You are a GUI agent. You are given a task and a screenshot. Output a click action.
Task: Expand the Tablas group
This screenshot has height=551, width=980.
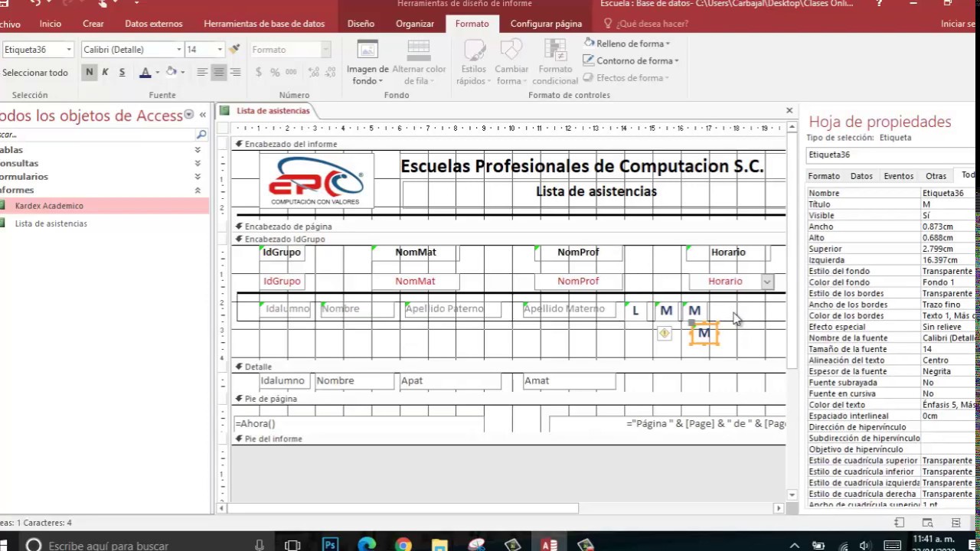198,150
